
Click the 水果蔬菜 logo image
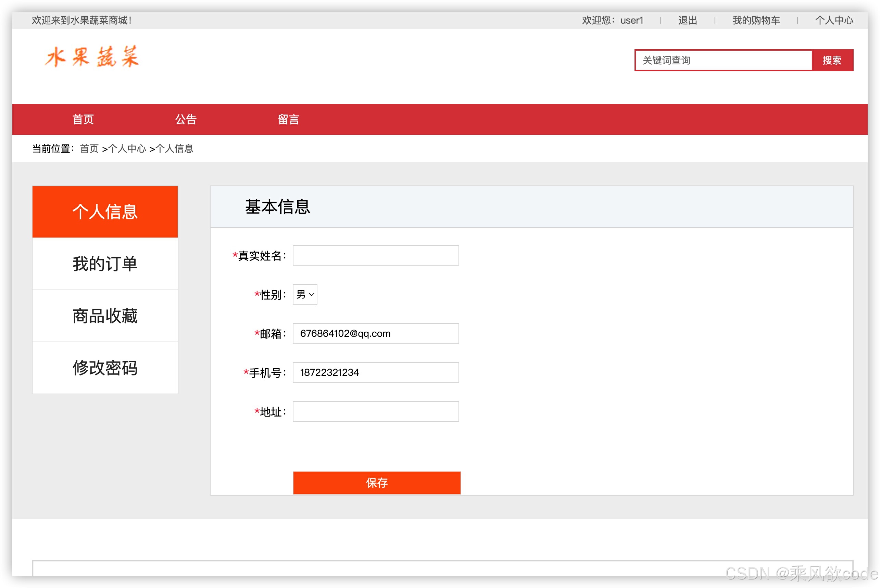(92, 56)
